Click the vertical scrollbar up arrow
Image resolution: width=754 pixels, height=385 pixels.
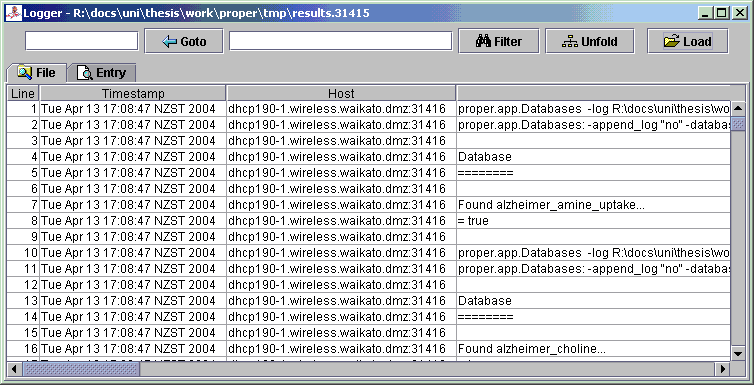[738, 109]
